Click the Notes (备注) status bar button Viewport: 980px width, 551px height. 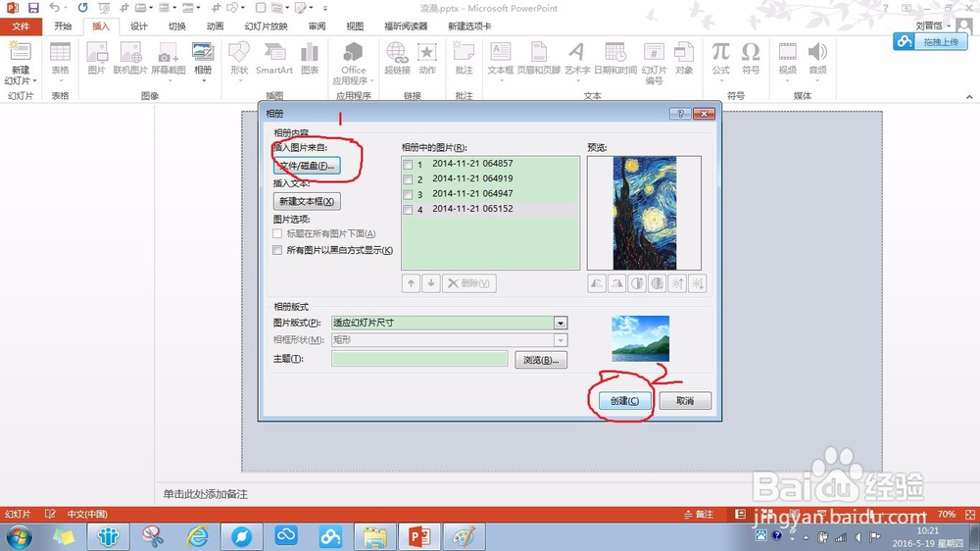point(699,514)
